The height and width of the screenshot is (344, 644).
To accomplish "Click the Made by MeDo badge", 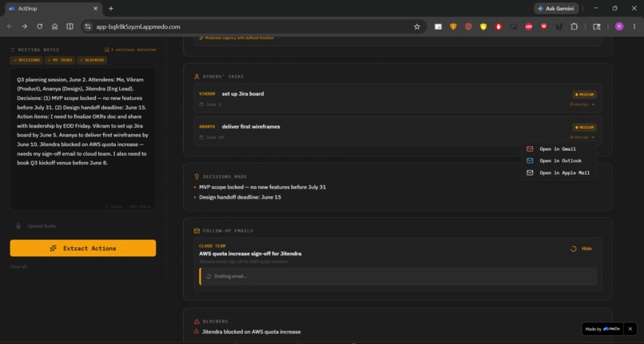I will tap(602, 329).
